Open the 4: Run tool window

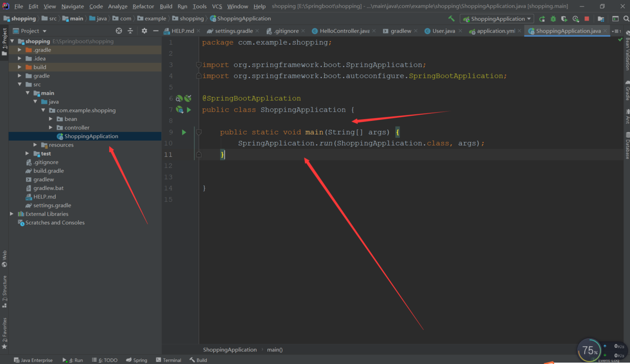pyautogui.click(x=73, y=360)
